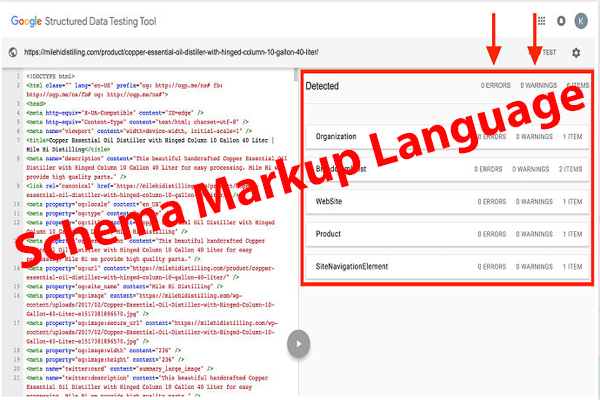The height and width of the screenshot is (400, 600).
Task: Open the account avatar with letter K
Action: (580, 21)
